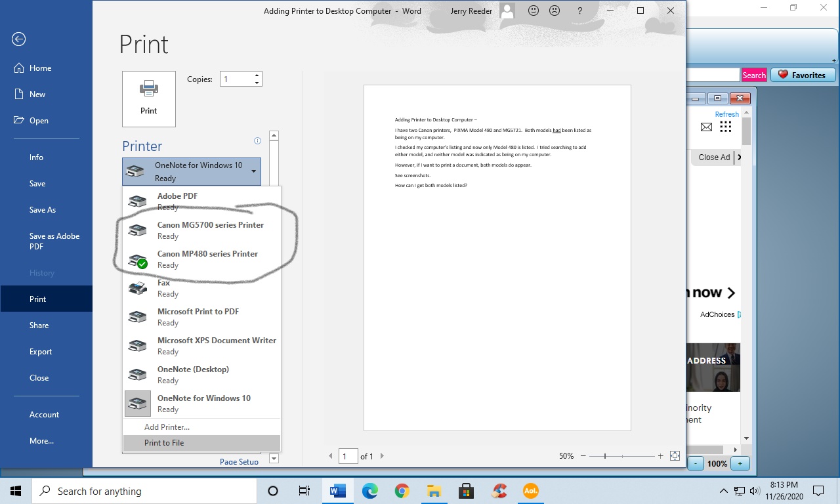Click the 50% zoom level
Viewport: 840px width, 504px height.
point(566,456)
